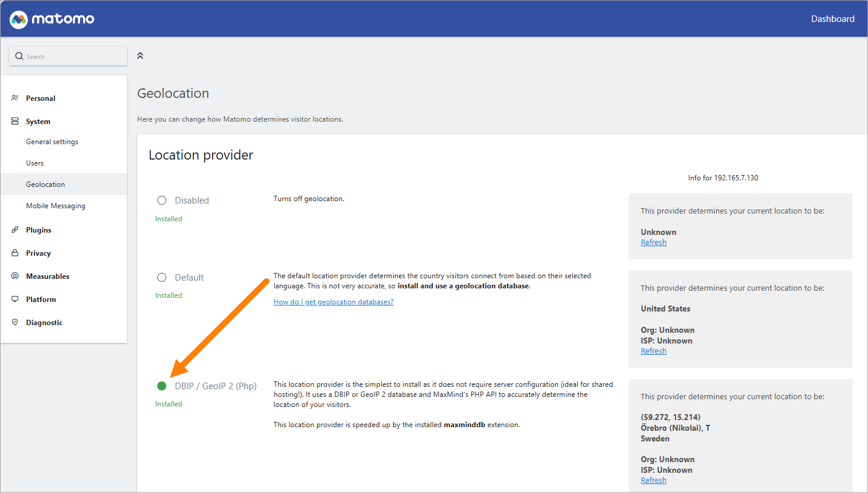Viewport: 868px width, 493px height.
Task: Open How do I get geolocation databases link
Action: (334, 302)
